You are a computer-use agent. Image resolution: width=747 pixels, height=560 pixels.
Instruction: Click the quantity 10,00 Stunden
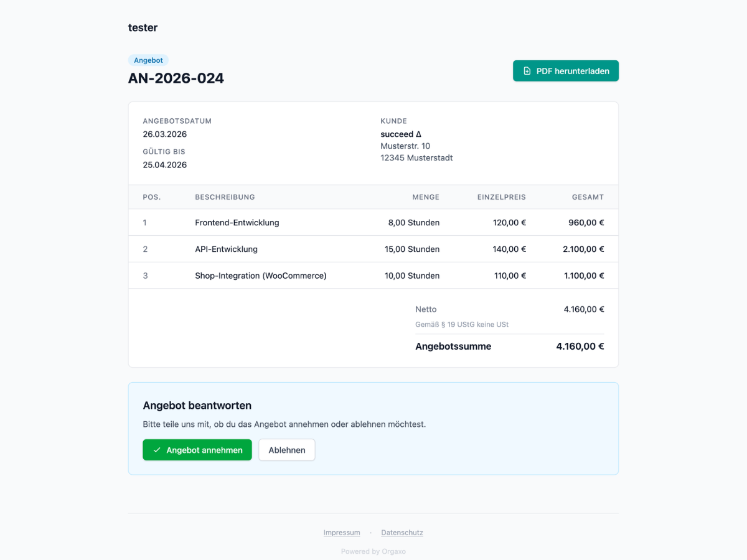point(412,276)
